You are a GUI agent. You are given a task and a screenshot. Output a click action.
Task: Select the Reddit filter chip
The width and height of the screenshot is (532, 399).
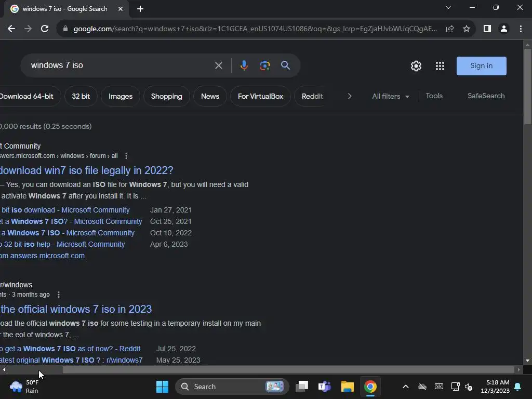point(312,96)
